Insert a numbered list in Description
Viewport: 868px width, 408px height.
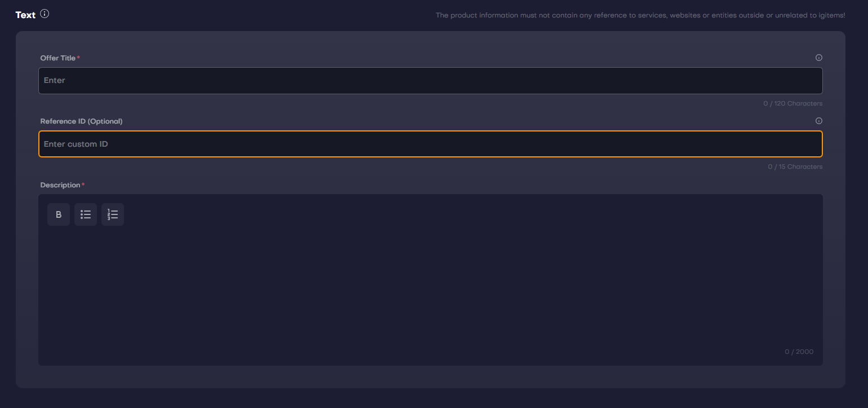pyautogui.click(x=113, y=214)
